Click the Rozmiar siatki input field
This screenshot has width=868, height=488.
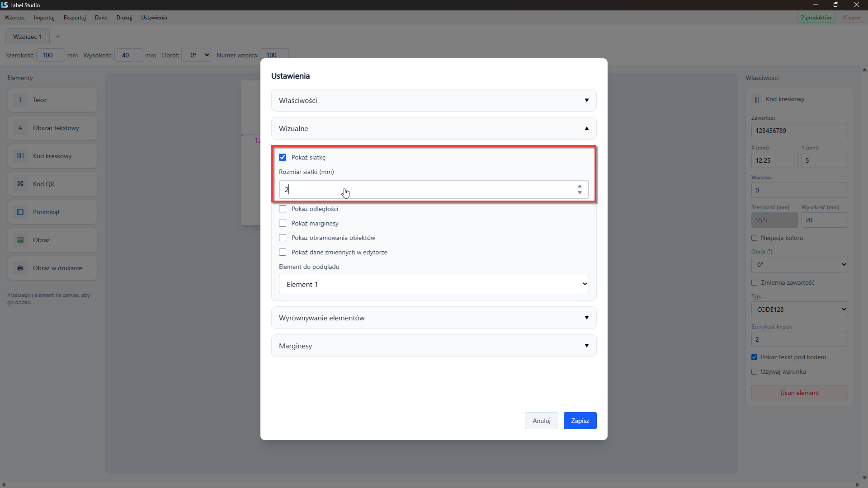point(434,189)
